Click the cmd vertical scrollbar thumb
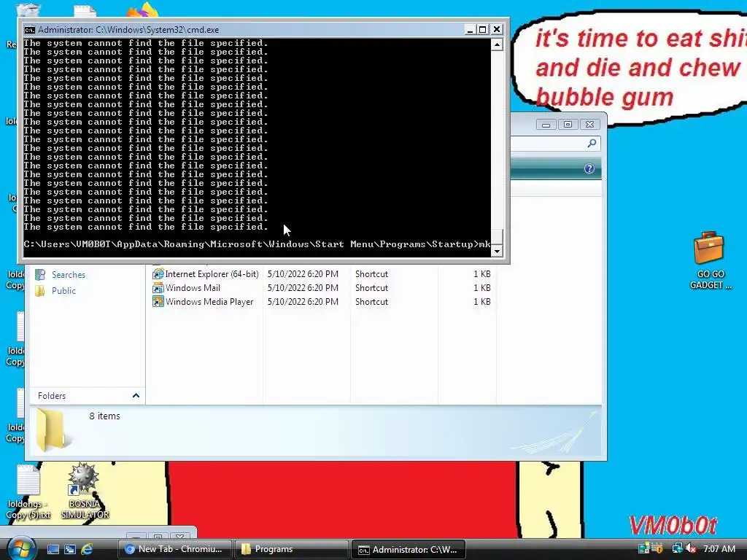This screenshot has height=560, width=747. pyautogui.click(x=497, y=237)
